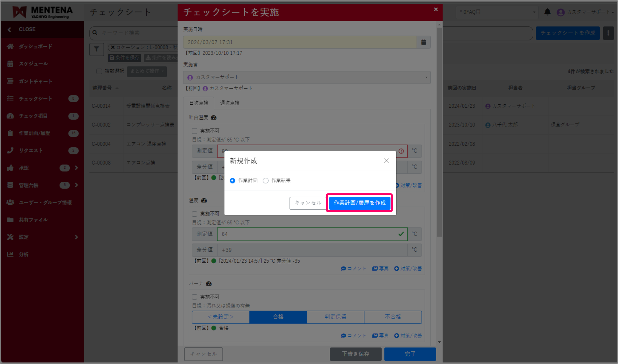Attach a 写真 to the バーナ item
Image resolution: width=618 pixels, height=364 pixels.
click(x=380, y=335)
